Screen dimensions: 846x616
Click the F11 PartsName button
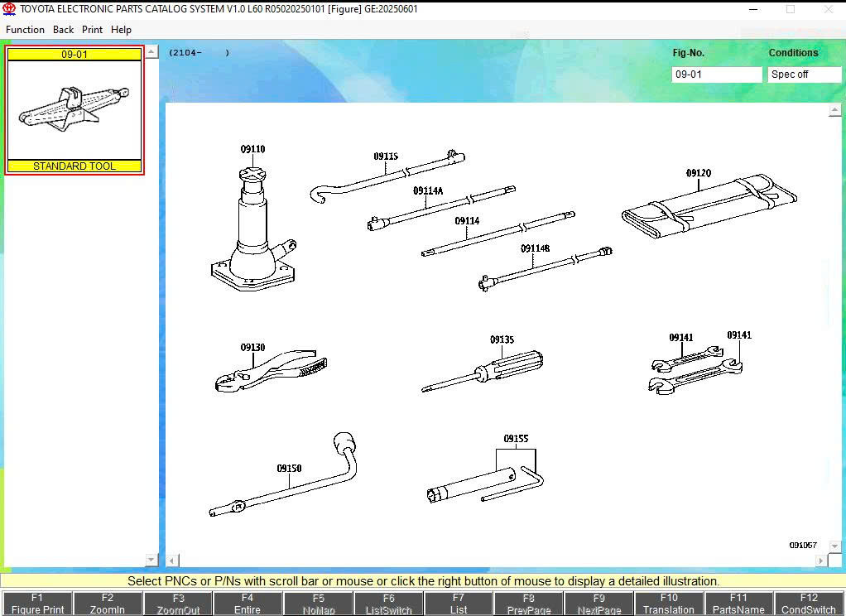pyautogui.click(x=738, y=604)
